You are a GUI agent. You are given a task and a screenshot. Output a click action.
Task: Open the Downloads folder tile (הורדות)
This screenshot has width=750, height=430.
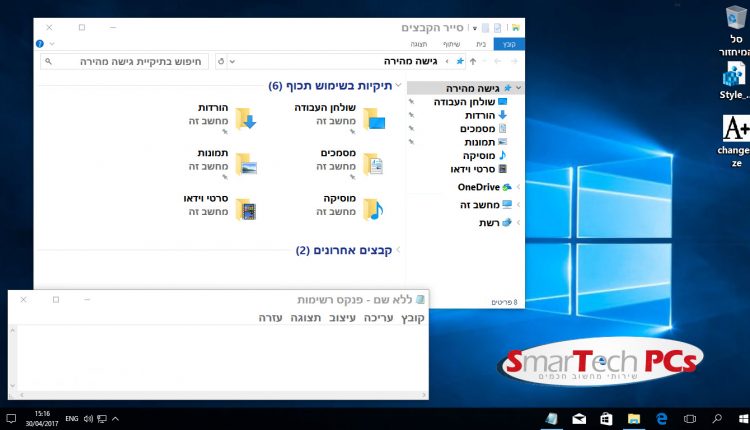coord(222,118)
